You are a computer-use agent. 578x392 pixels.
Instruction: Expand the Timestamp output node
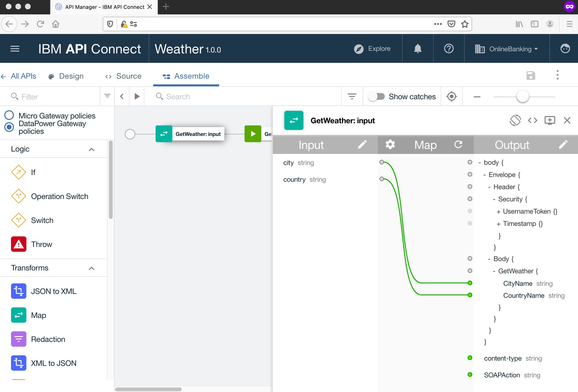pyautogui.click(x=498, y=224)
